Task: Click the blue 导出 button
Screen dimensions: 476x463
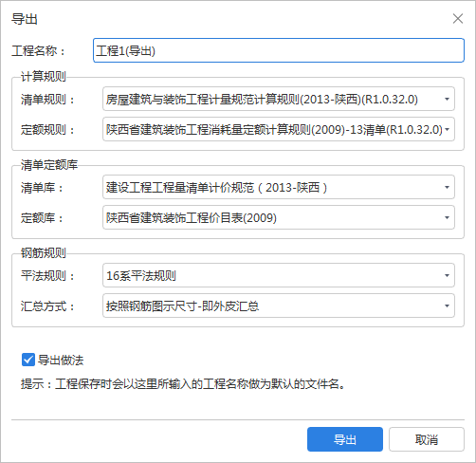Action: point(345,439)
